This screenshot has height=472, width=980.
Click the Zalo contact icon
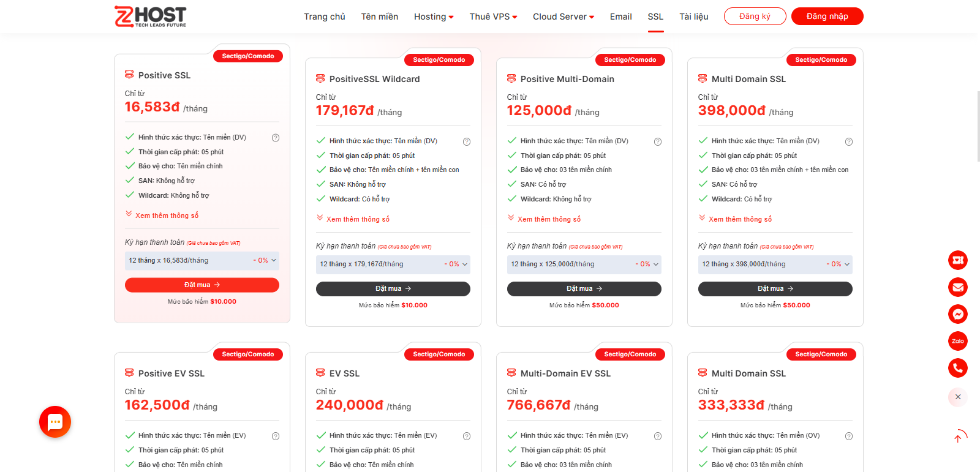click(958, 341)
